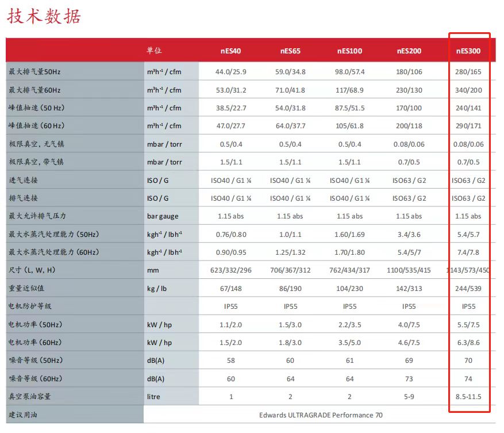The height and width of the screenshot is (433, 504).
Task: Click the 290/171 cell under nES300
Action: 468,126
